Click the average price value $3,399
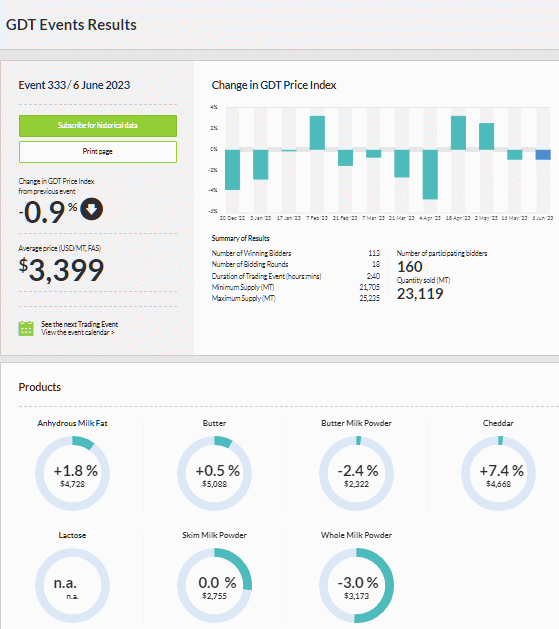Image resolution: width=559 pixels, height=629 pixels. coord(61,270)
